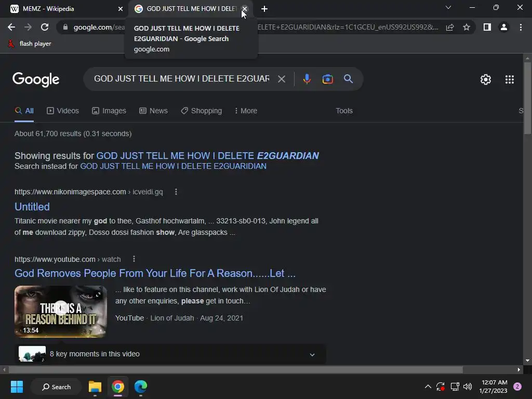
Task: Open options for the youtube.com result
Action: click(134, 259)
